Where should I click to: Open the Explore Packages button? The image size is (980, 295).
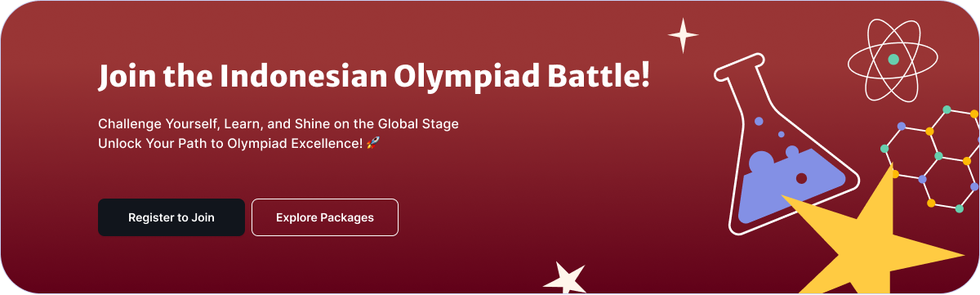pyautogui.click(x=325, y=217)
